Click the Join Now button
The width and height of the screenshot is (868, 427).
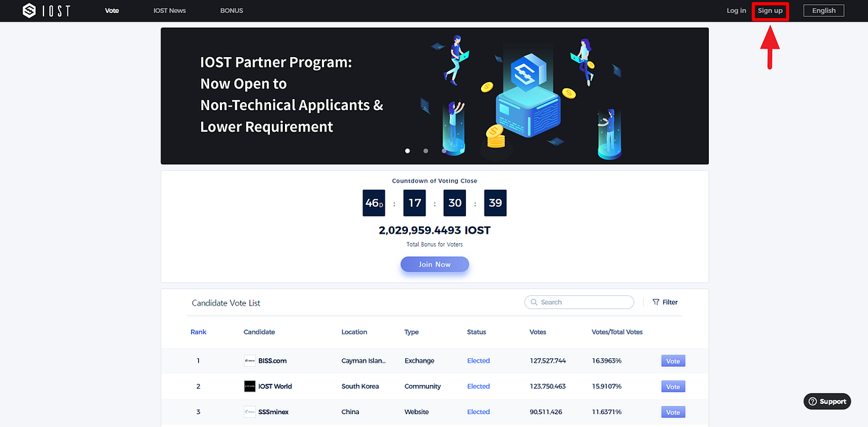[x=435, y=265]
